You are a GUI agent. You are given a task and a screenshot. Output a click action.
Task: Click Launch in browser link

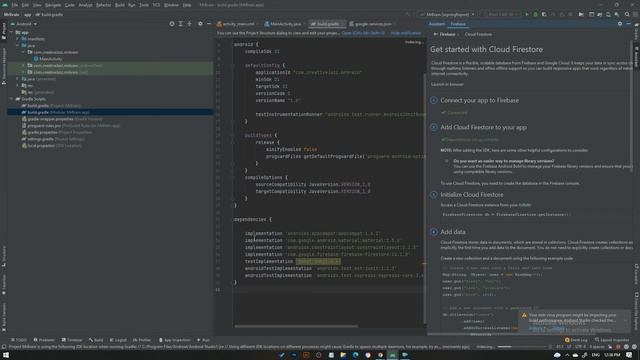click(447, 84)
